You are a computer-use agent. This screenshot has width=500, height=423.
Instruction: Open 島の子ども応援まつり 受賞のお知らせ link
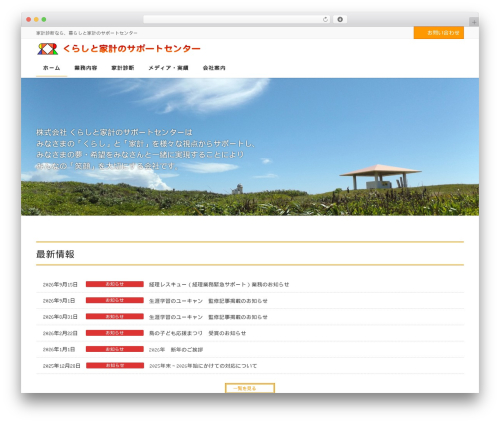197,333
